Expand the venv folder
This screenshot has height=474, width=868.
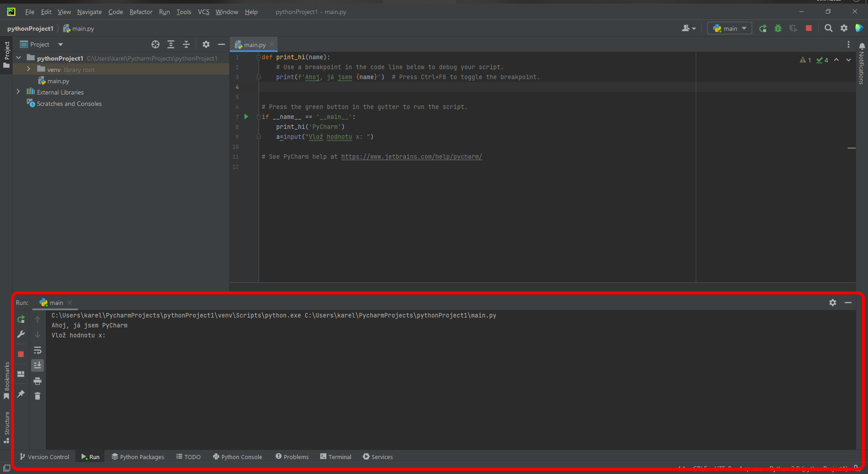(28, 69)
